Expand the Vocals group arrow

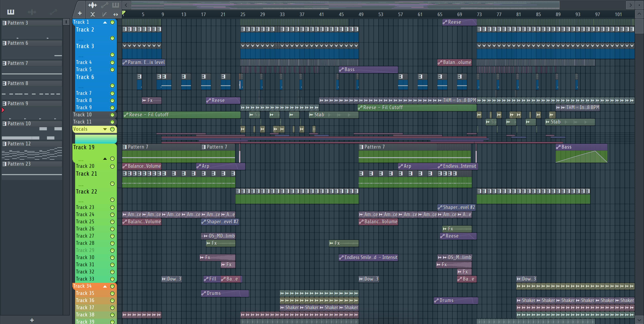pyautogui.click(x=105, y=129)
